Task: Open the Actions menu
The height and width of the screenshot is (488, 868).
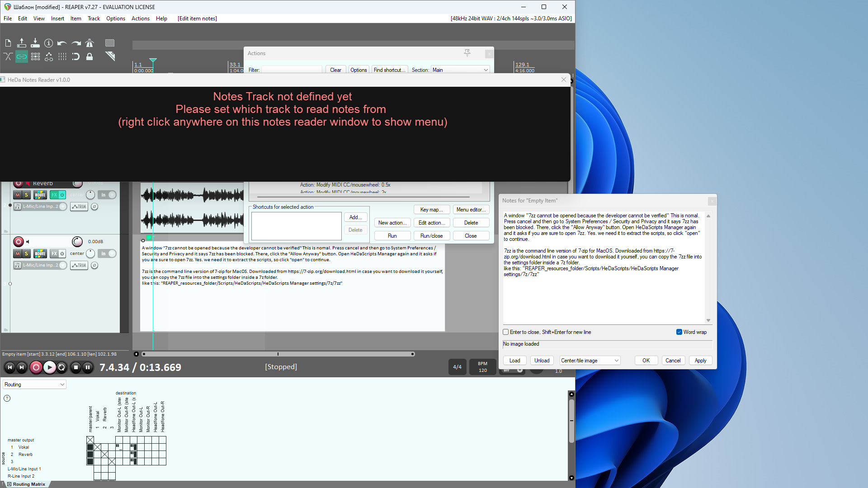Action: (x=140, y=19)
